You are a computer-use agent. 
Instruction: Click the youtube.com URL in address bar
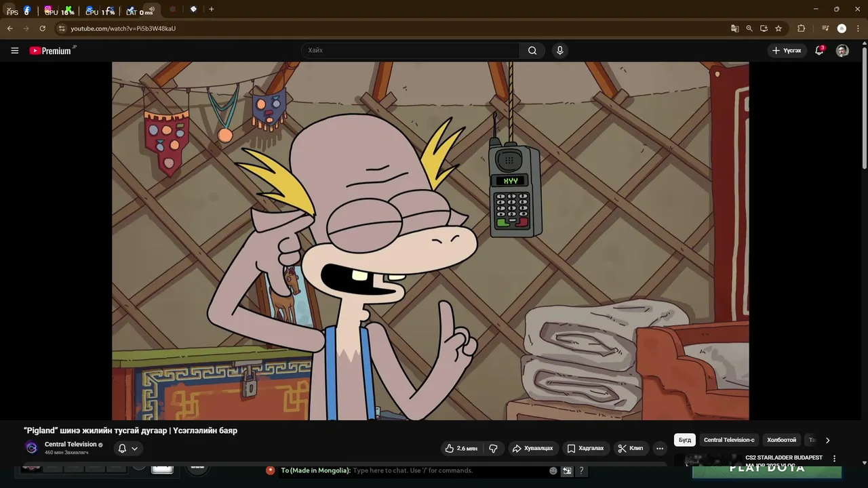[x=123, y=28]
